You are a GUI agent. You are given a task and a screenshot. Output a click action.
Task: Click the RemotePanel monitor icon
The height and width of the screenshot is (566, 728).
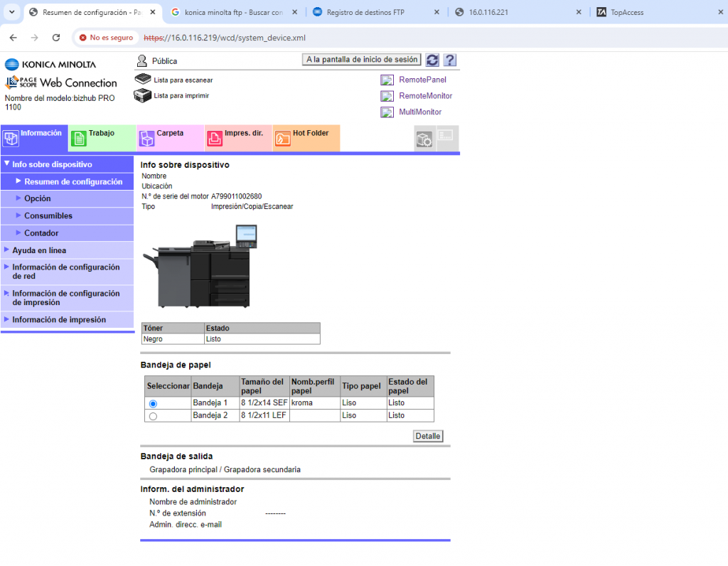coord(387,80)
